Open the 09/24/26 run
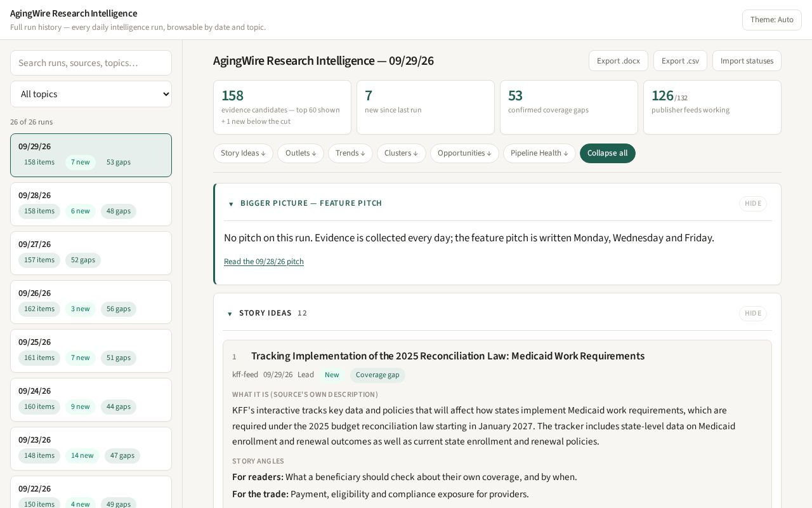Image resolution: width=812 pixels, height=508 pixels. pyautogui.click(x=91, y=399)
